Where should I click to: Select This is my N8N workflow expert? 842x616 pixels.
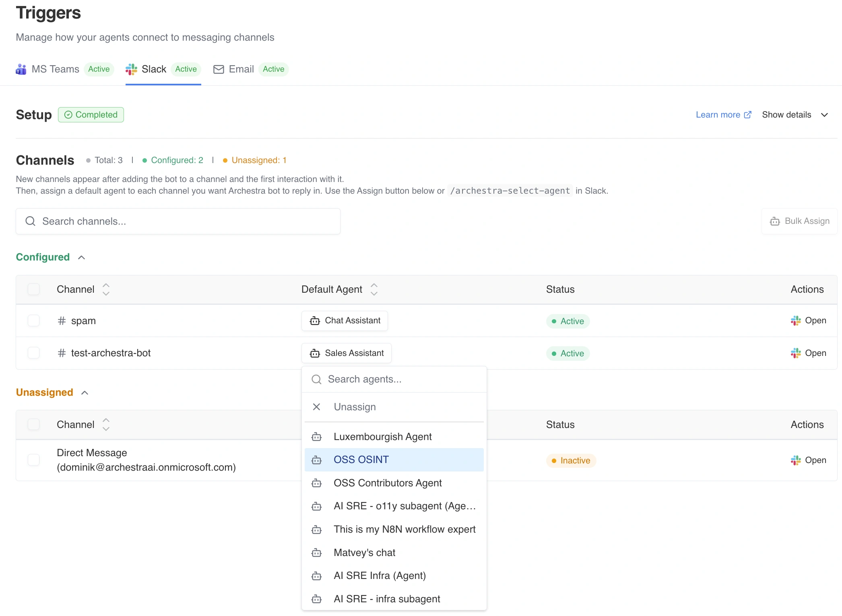tap(394, 529)
